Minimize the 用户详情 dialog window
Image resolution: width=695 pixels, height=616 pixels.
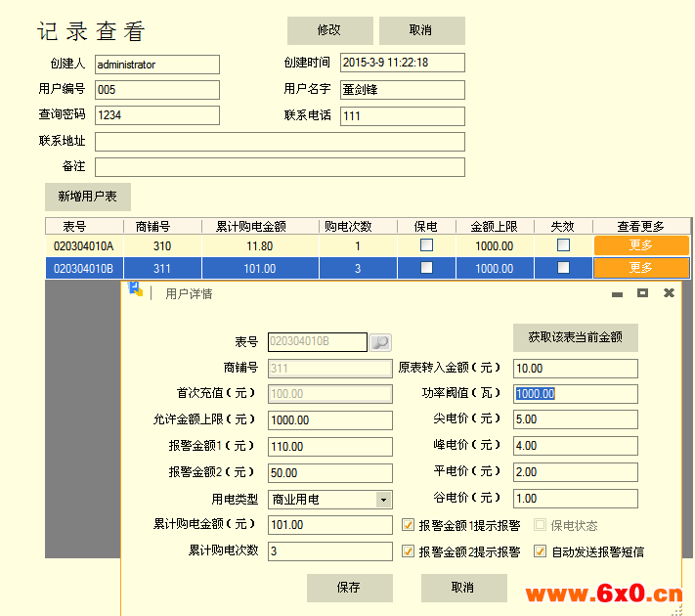pos(617,292)
